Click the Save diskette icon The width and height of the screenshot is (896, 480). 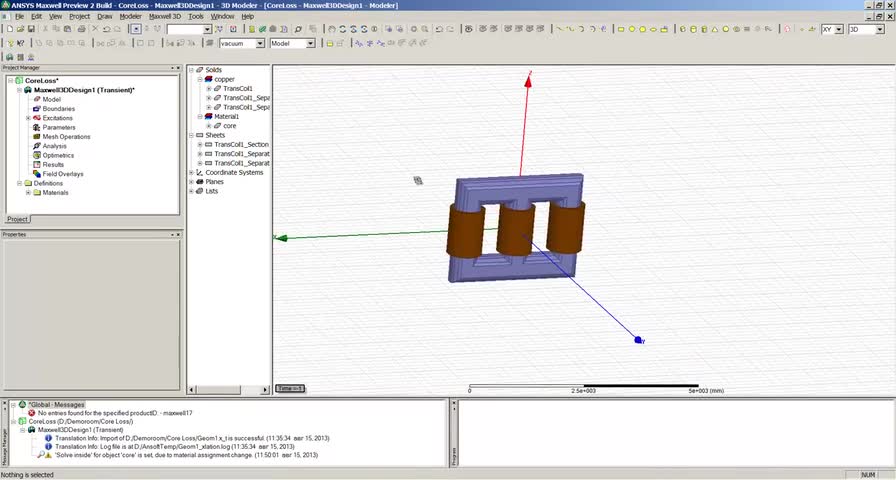31,29
